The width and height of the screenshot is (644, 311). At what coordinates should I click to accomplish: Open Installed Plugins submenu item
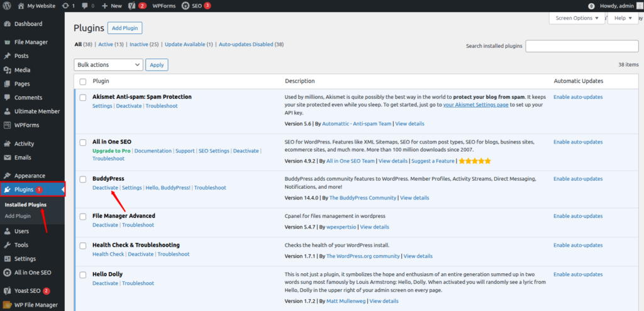tap(25, 205)
